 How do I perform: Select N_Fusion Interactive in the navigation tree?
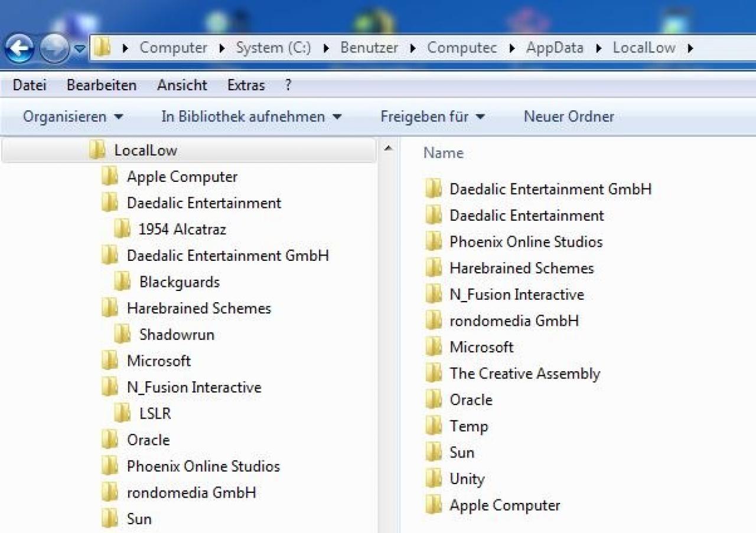[194, 387]
